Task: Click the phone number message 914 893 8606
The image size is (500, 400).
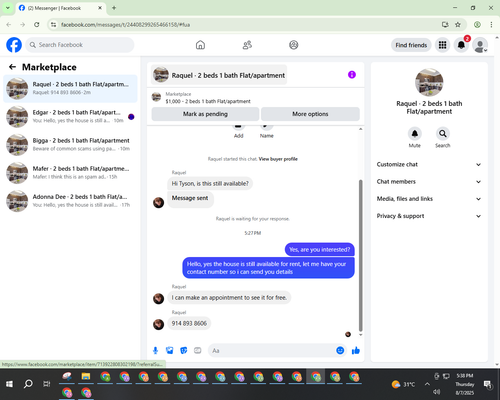Action: [189, 323]
